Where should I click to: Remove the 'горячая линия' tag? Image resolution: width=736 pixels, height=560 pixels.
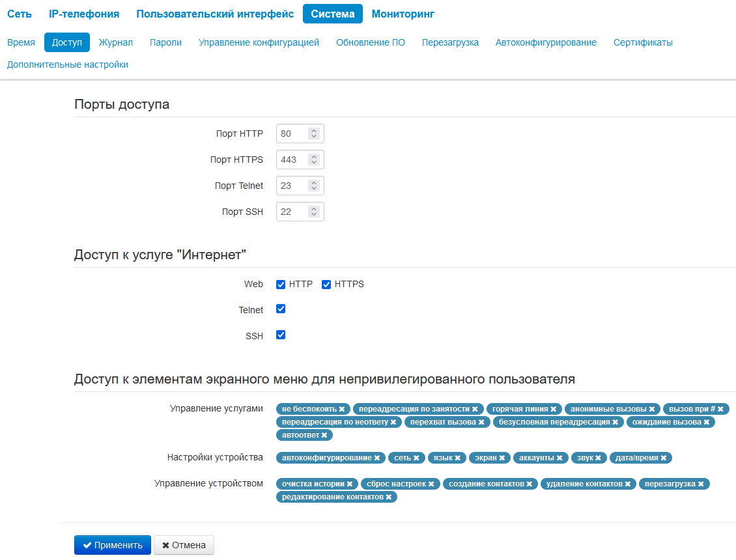(554, 410)
